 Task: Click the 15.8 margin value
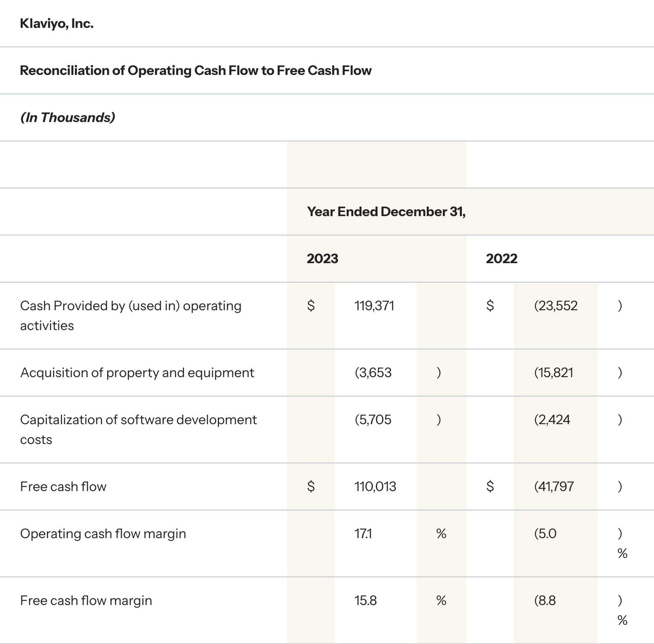point(366,601)
